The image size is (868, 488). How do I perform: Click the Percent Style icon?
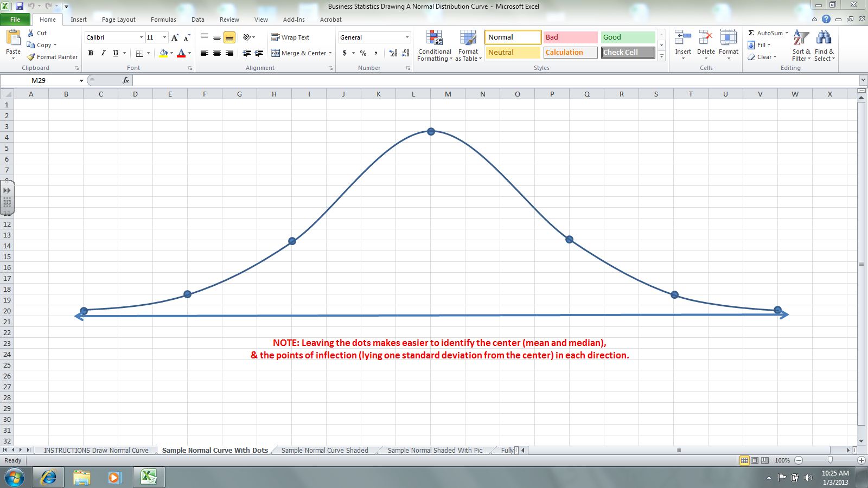(x=363, y=53)
